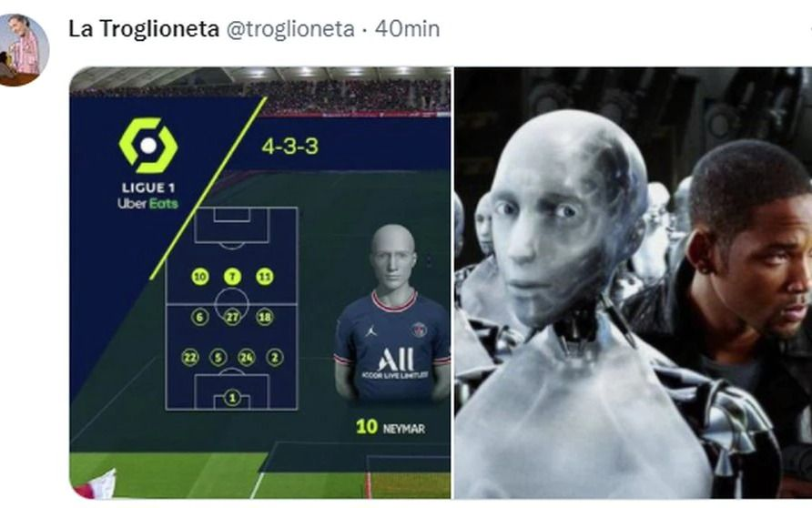
Task: Click goalkeeper number 1 circle
Action: tap(232, 398)
